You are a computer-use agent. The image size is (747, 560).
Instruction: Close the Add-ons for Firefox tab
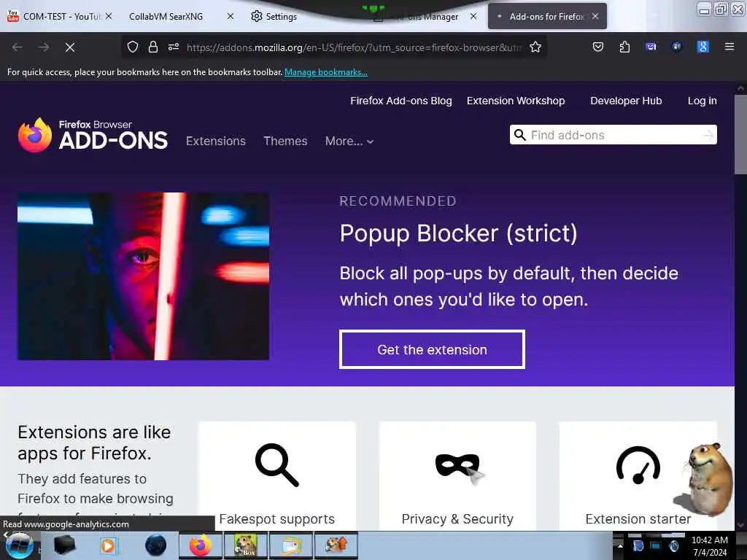595,16
